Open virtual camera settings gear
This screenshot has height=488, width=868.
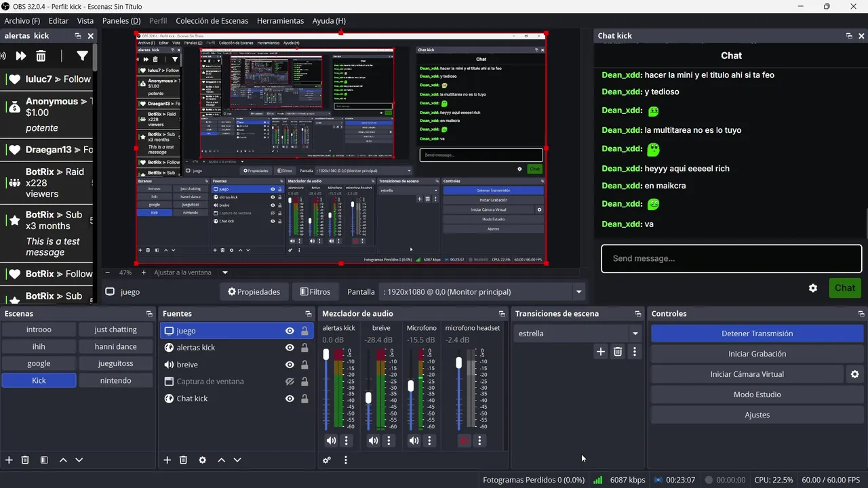click(855, 374)
